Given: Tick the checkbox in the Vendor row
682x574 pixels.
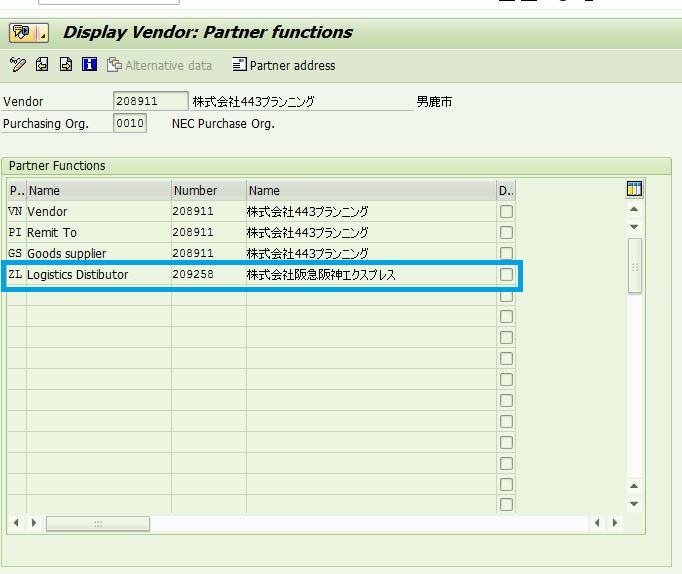Looking at the screenshot, I should point(507,212).
